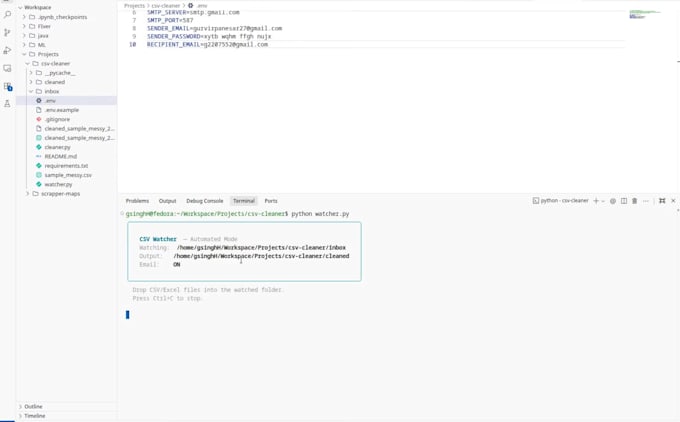This screenshot has width=680, height=422.
Task: Click line number 10 in gutter
Action: (x=132, y=44)
